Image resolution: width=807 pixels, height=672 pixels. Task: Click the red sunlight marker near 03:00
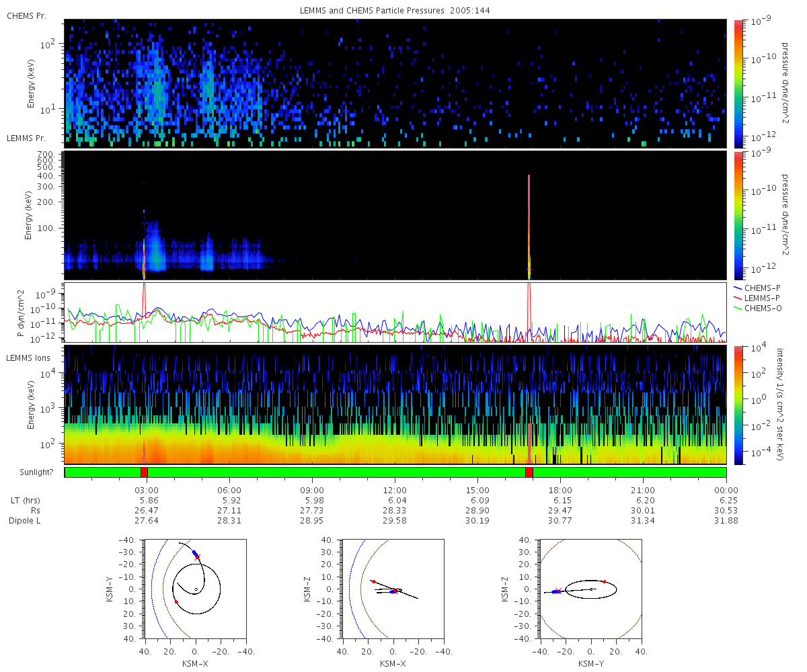tap(144, 472)
